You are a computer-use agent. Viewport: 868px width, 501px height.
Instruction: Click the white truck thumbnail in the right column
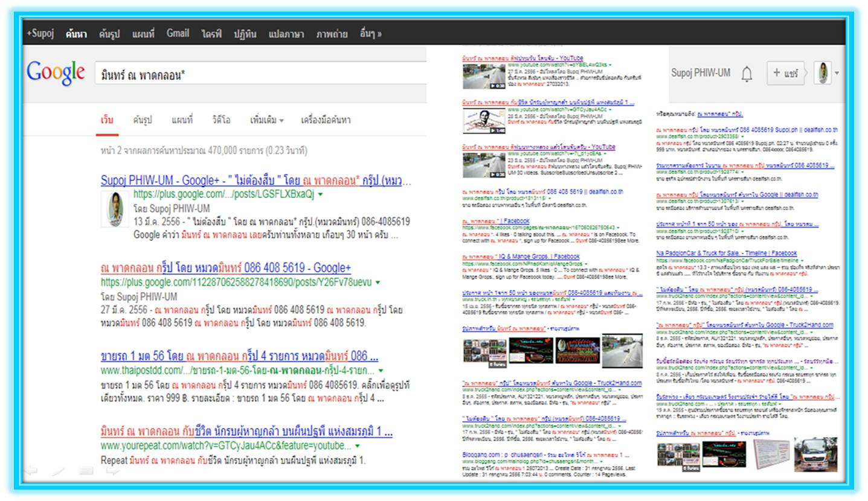(815, 454)
